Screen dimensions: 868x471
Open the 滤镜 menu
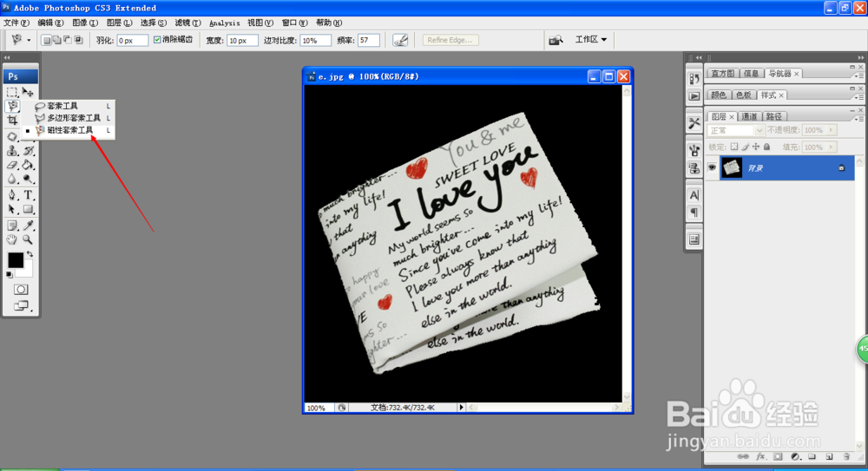pyautogui.click(x=187, y=23)
